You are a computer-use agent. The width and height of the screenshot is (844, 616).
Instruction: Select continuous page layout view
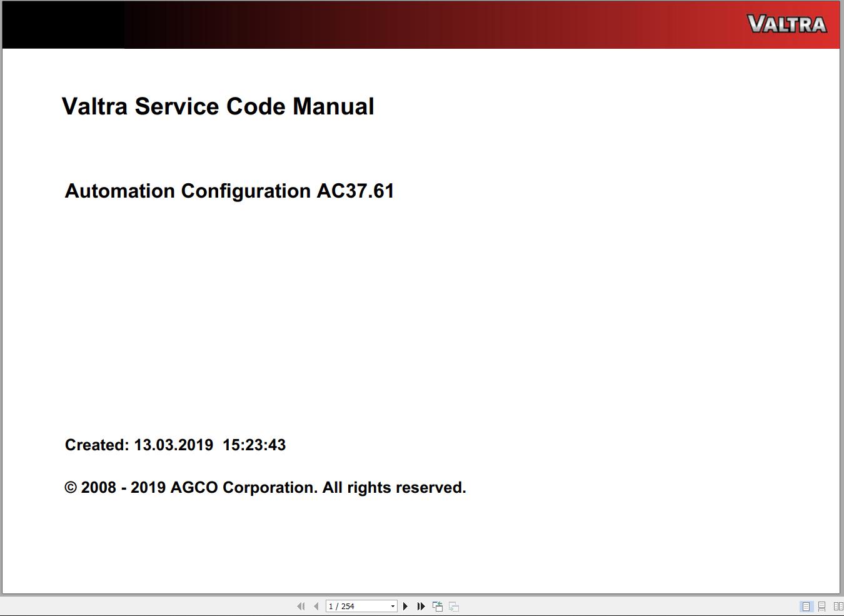[822, 606]
